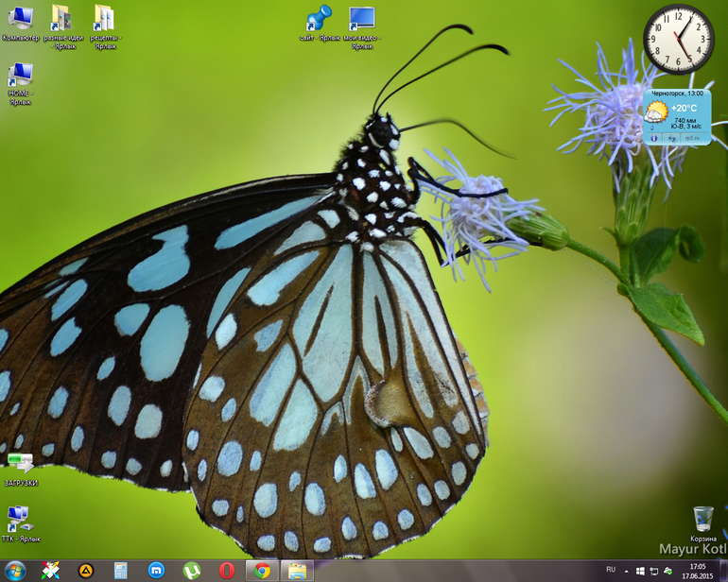Viewport: 728px width, 582px height.
Task: Open the 'рецепты' folder shortcut
Action: [105, 19]
